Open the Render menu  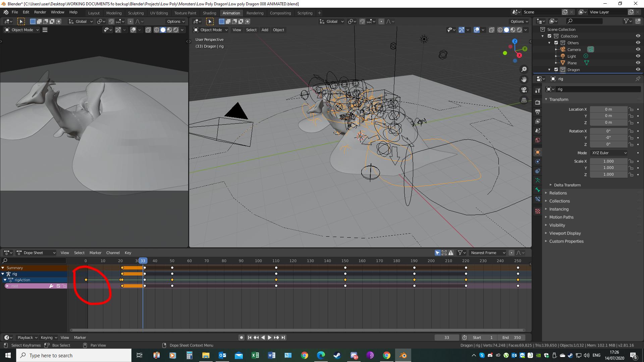(40, 12)
